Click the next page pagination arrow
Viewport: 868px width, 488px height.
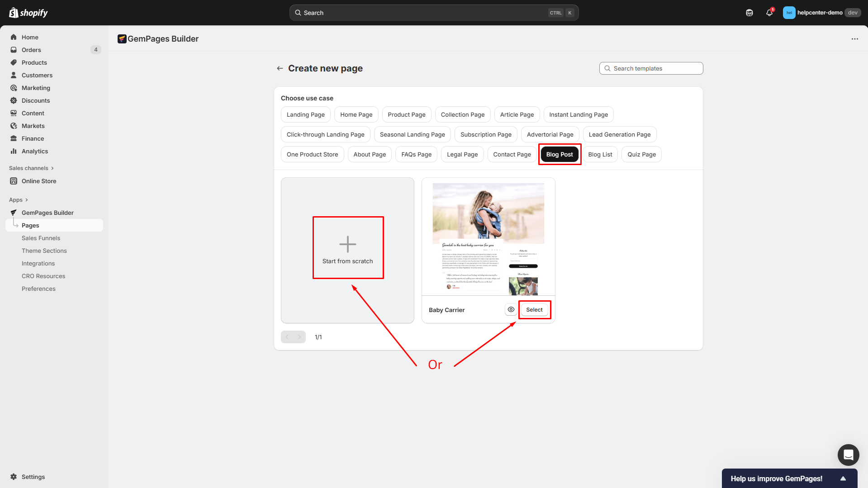299,337
